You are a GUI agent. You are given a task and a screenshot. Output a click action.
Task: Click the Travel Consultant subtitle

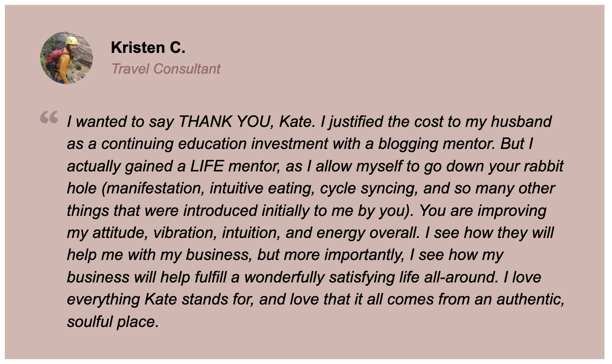[x=165, y=69]
